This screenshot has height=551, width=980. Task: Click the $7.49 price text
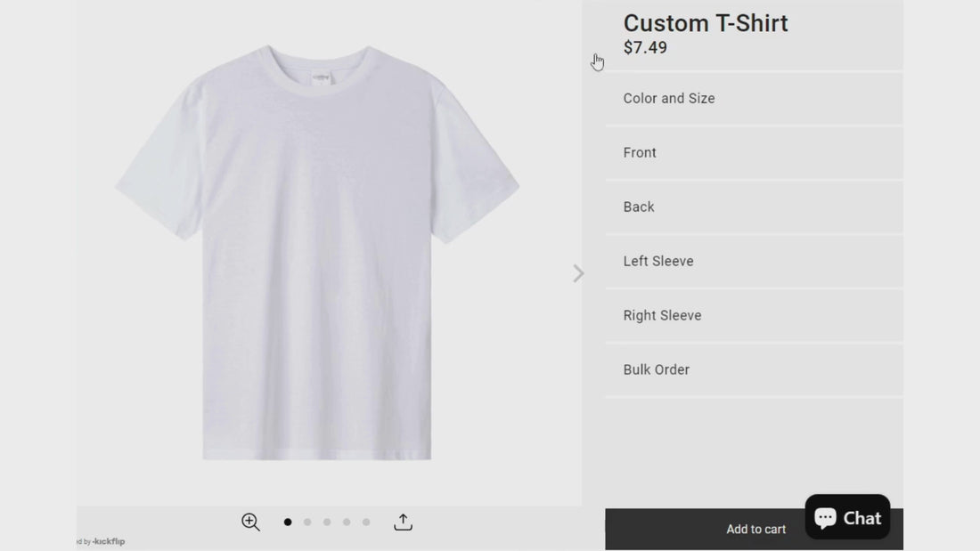pyautogui.click(x=645, y=48)
